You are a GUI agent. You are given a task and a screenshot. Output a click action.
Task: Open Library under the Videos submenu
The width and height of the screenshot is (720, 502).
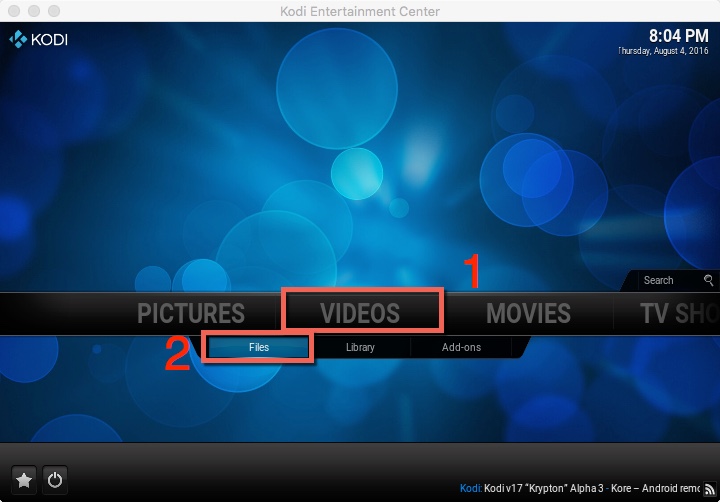pos(360,347)
